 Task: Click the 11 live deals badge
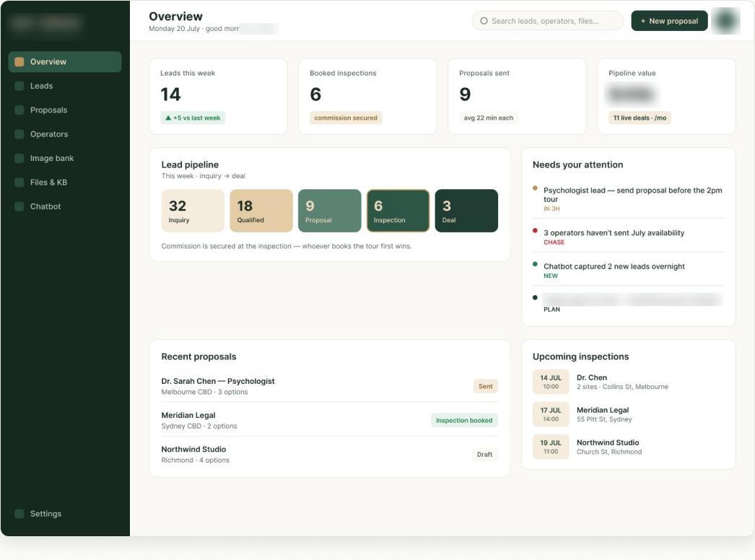tap(640, 118)
